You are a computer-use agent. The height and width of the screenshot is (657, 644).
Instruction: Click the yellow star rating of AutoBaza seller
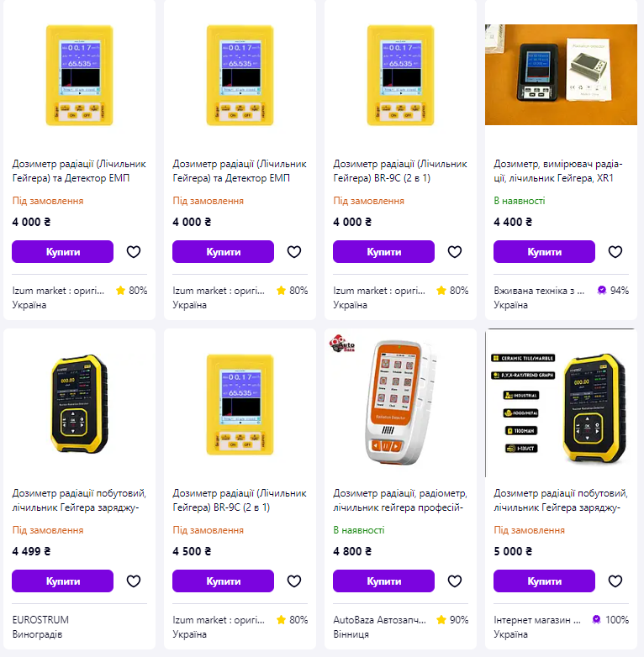(441, 620)
